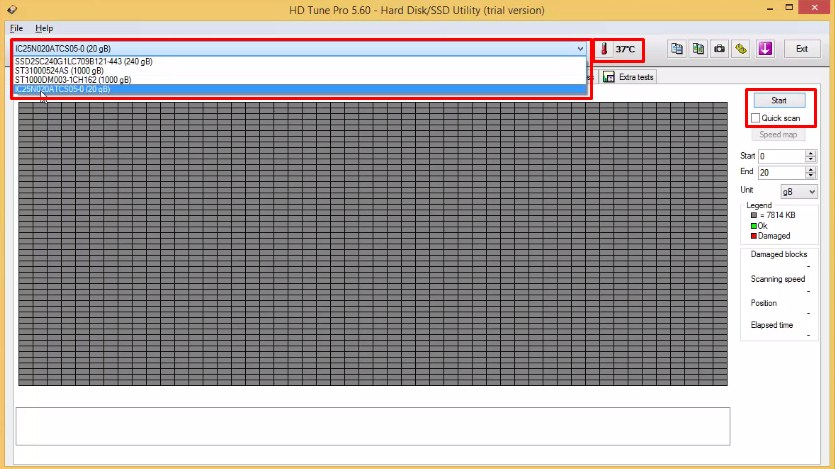Click the Position label
Image resolution: width=835 pixels, height=469 pixels.
(x=764, y=303)
